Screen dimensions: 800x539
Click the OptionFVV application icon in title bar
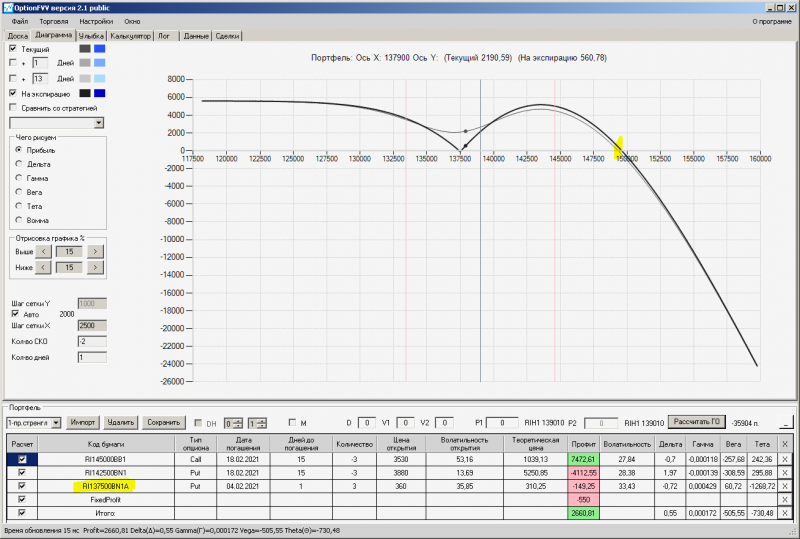[x=7, y=6]
